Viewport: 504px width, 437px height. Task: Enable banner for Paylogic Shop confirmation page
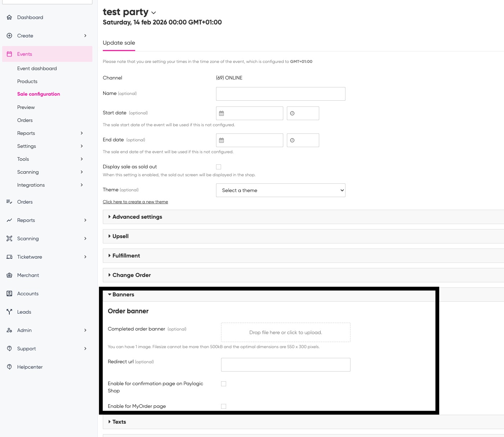point(224,384)
